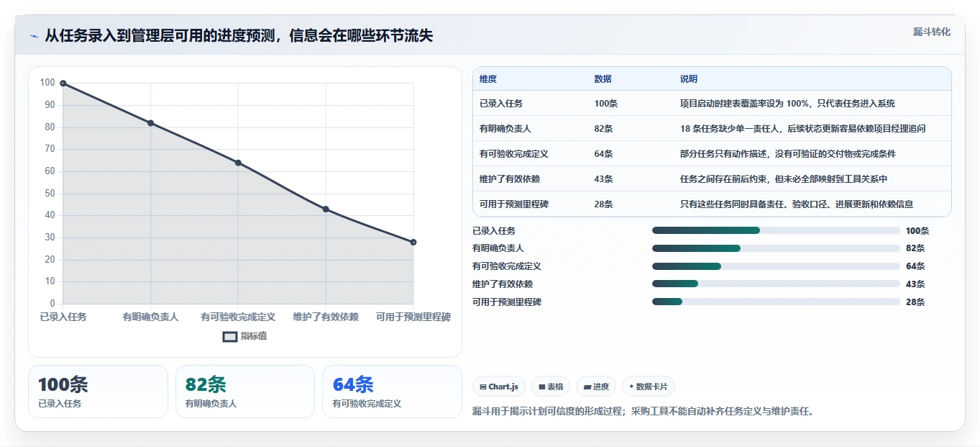Click the chart data point for 已录入任务
The image size is (980, 447).
[x=63, y=83]
